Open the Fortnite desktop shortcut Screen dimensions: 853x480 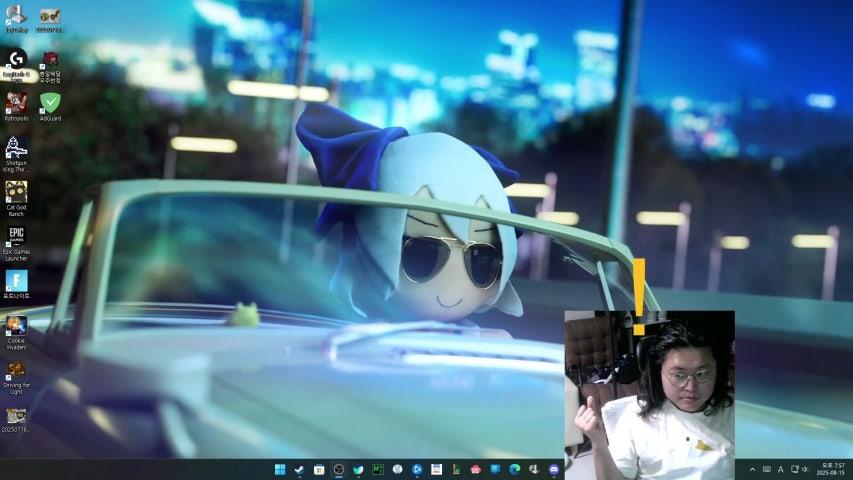16,285
